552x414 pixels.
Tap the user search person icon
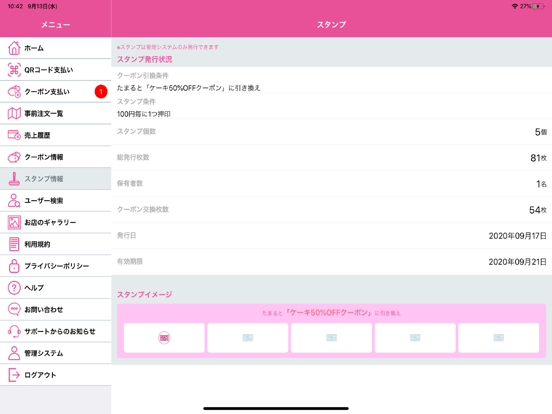click(14, 200)
